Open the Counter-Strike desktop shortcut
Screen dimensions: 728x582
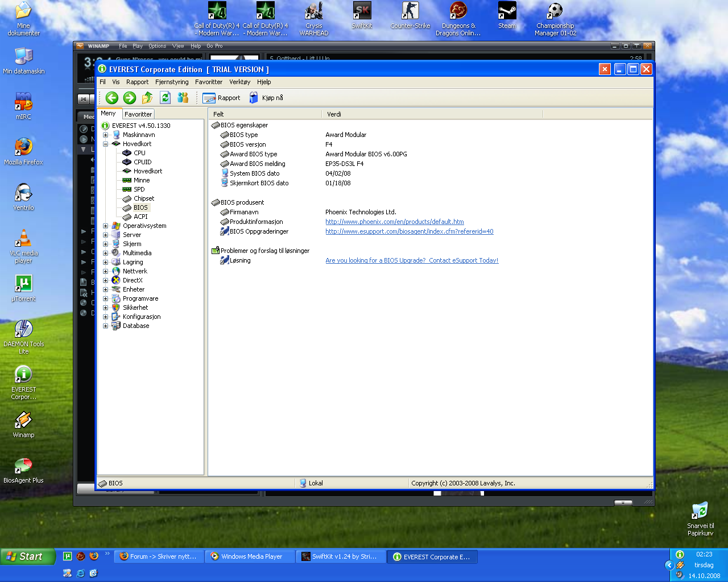[x=410, y=15]
